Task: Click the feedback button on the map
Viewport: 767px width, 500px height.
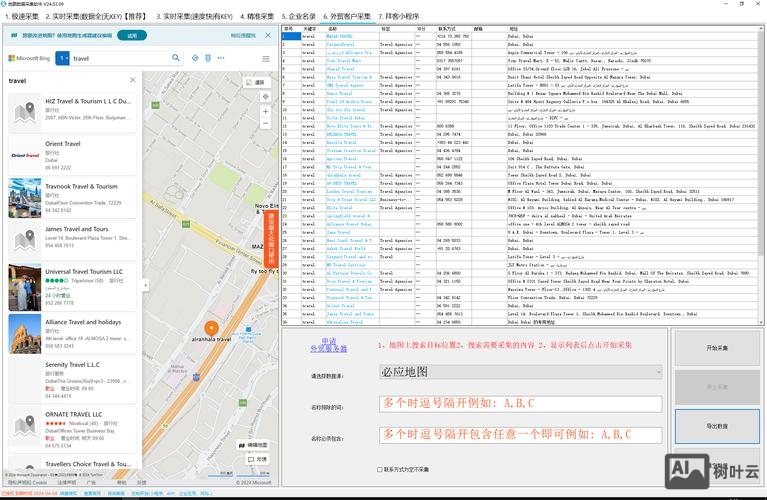Action: [x=257, y=459]
